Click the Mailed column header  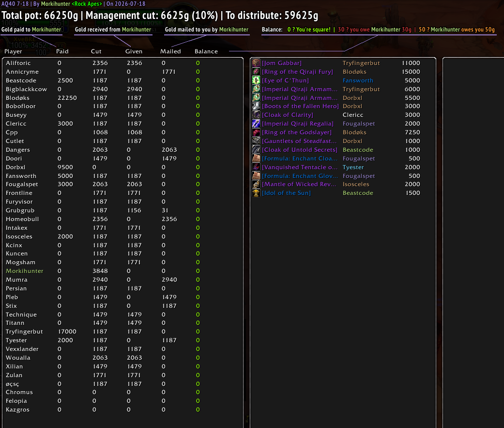[171, 51]
